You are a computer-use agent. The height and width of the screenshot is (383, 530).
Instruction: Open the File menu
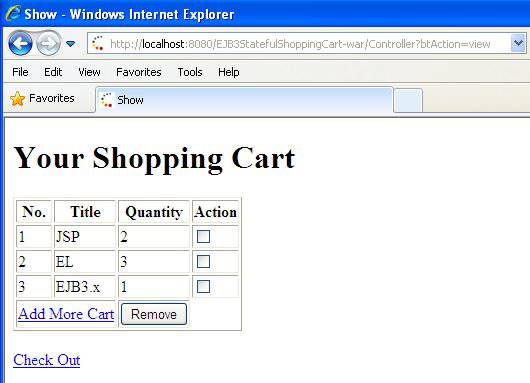coord(20,72)
